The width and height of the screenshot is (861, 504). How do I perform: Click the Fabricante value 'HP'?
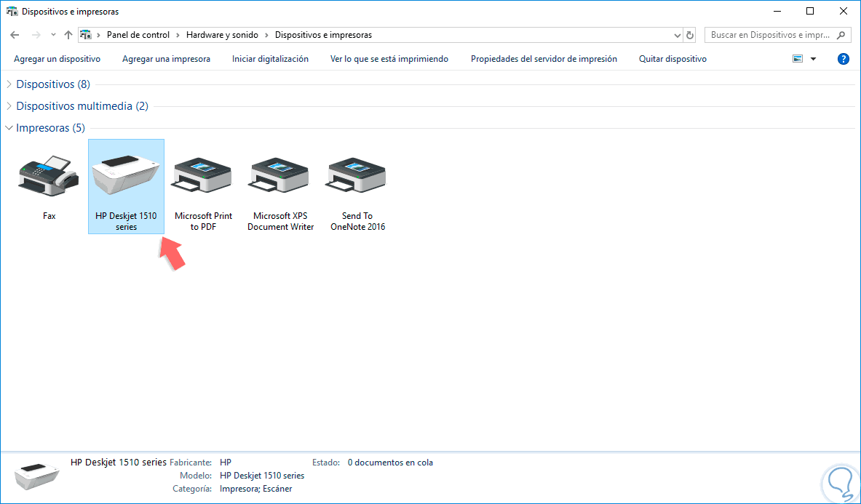(226, 463)
